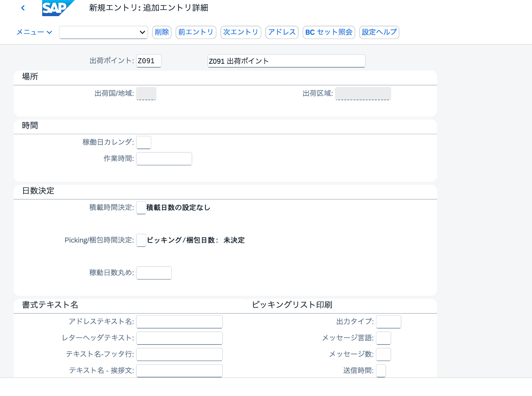Click the 稼働日カレンダ input field
The height and width of the screenshot is (396, 532).
(144, 142)
